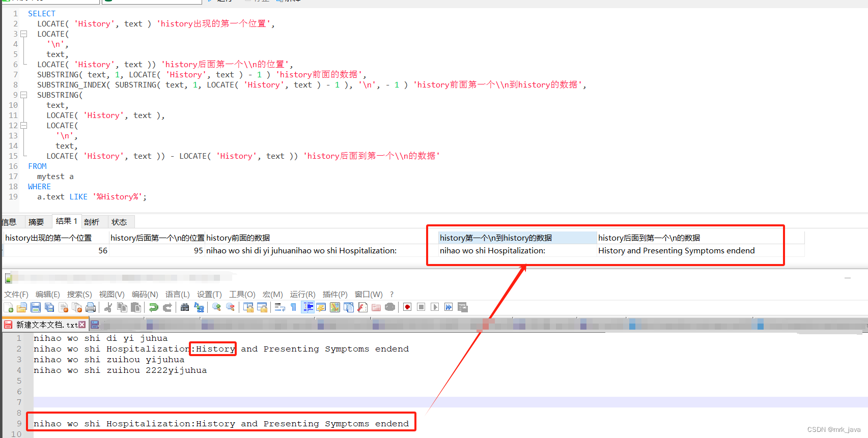Image resolution: width=868 pixels, height=438 pixels.
Task: Close the 新建文本文档.txt tab
Action: click(x=82, y=325)
